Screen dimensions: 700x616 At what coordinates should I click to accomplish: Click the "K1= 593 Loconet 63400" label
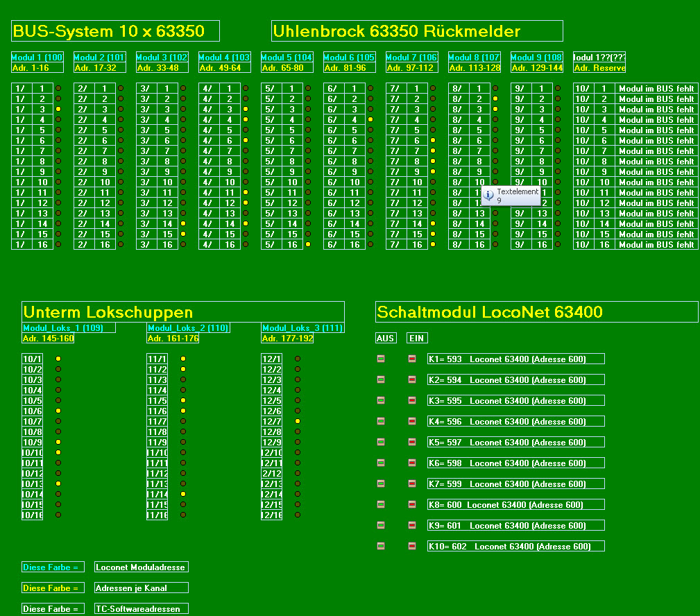(516, 359)
